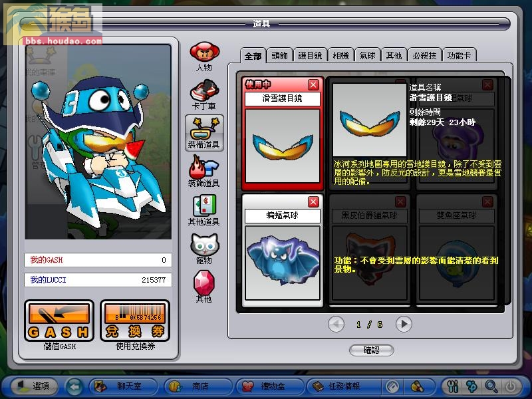Open the 裝飾道具 flame shirt category
This screenshot has height=399, width=532.
[204, 172]
